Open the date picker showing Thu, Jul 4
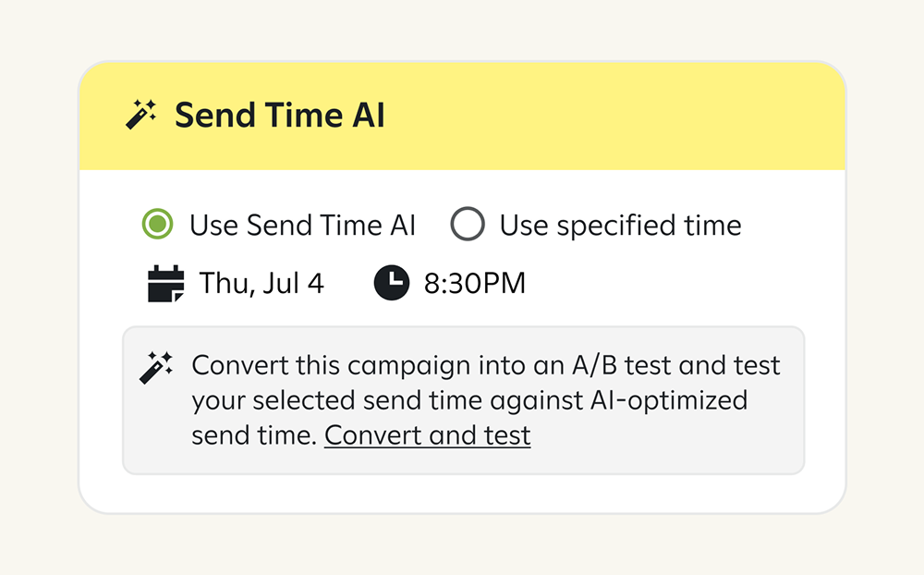 tap(261, 283)
